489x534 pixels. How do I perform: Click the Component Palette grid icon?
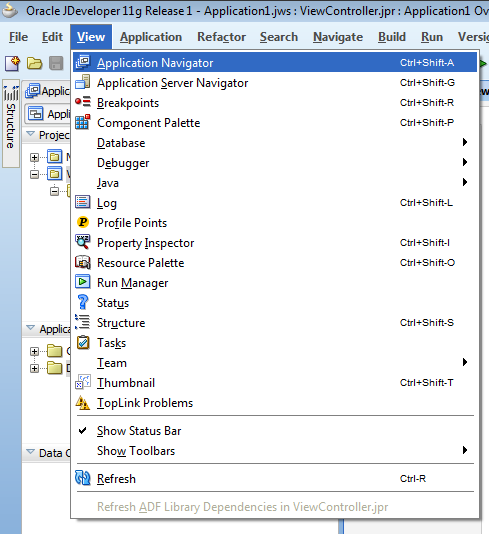[83, 122]
